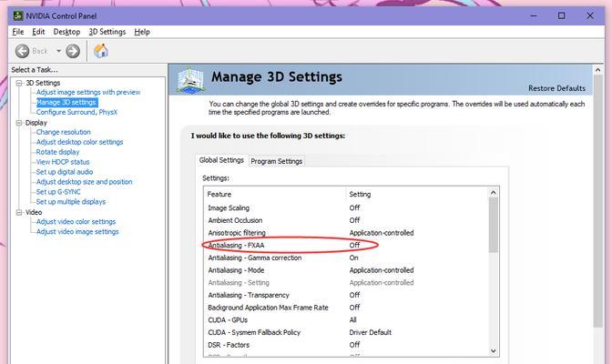The height and width of the screenshot is (364, 612).
Task: Open the File menu
Action: [18, 32]
